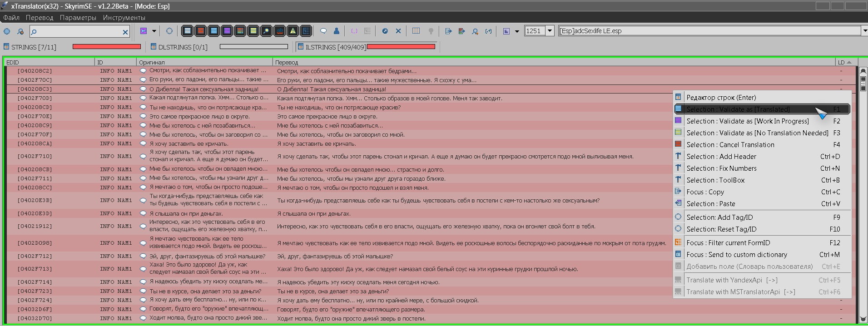Open dropdown arrow beside purple back-arrow icon

154,31
